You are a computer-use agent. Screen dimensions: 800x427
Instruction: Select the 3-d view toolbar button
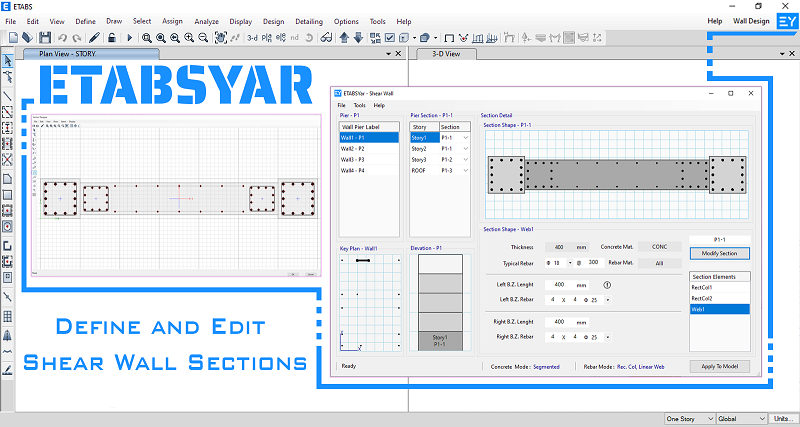click(x=252, y=37)
